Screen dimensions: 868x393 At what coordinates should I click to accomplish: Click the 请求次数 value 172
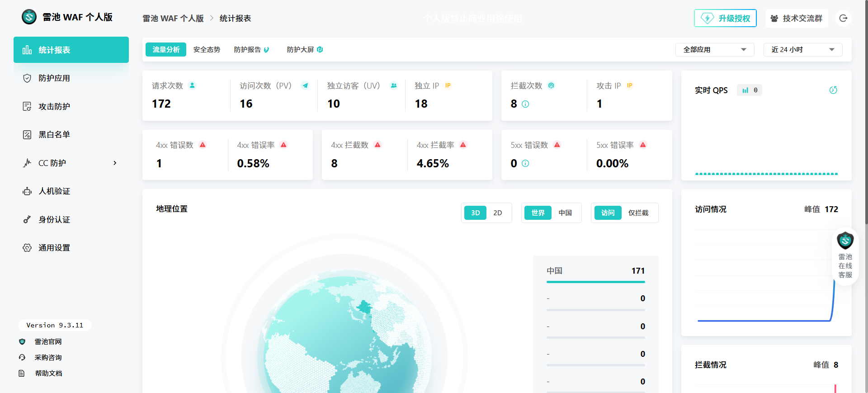161,104
